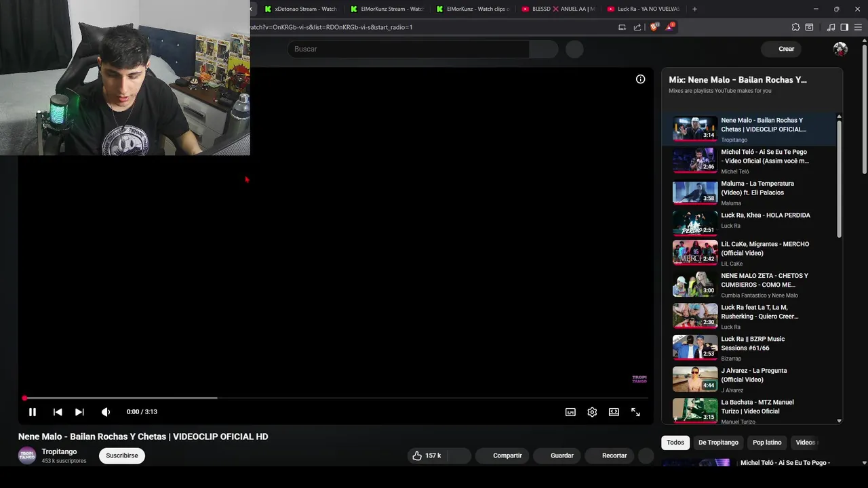This screenshot has height=488, width=868.
Task: Click the playlist scrollbar down arrow
Action: click(x=839, y=421)
